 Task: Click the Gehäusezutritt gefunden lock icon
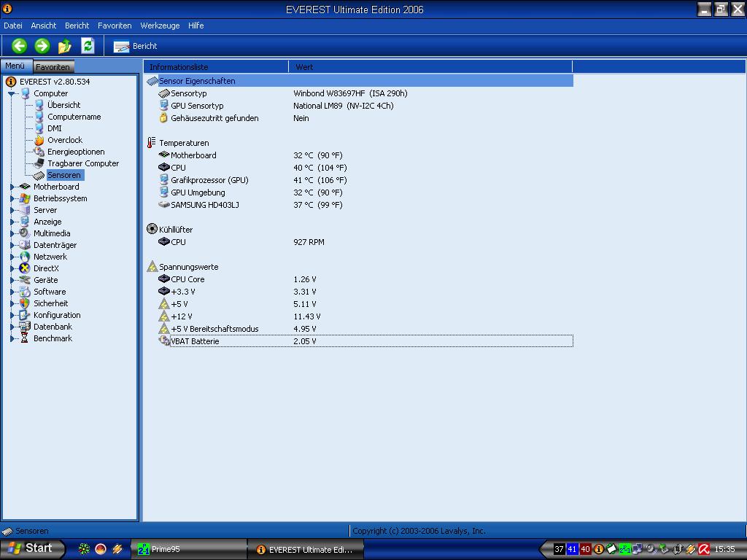pyautogui.click(x=164, y=117)
